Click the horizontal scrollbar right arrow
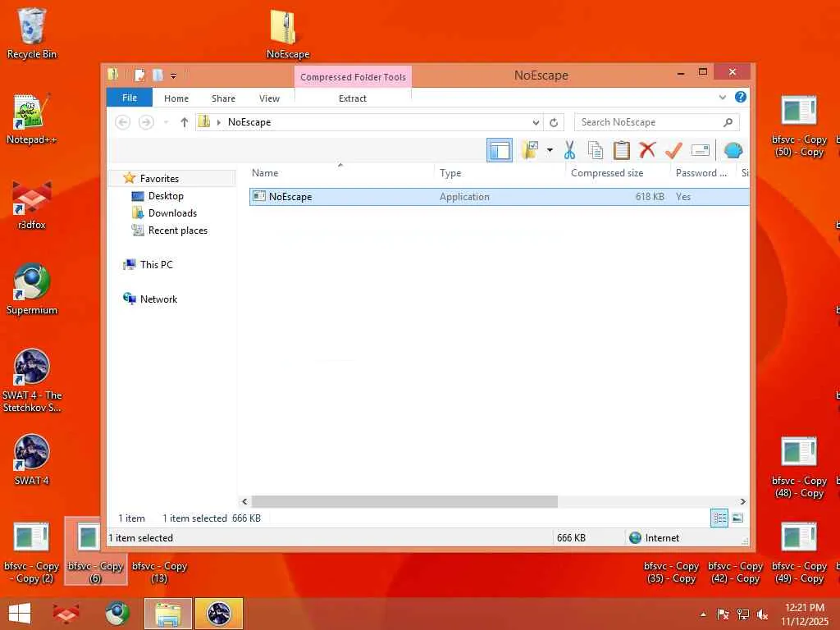Screen dimensions: 840x630 (742, 501)
